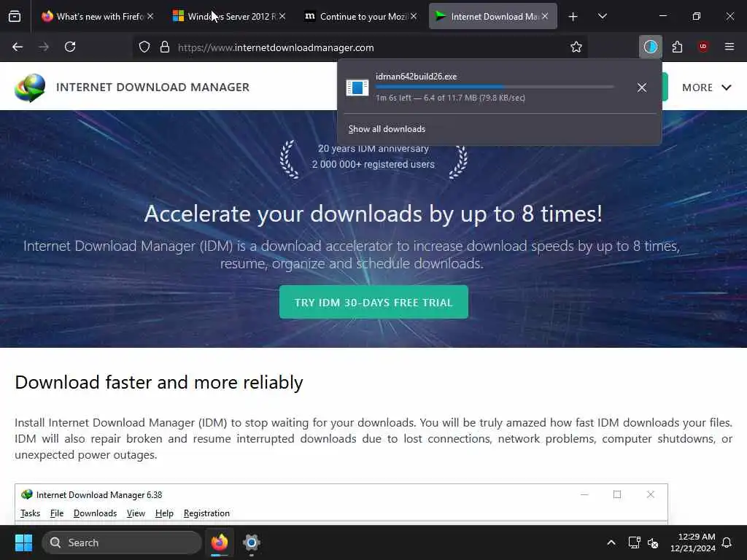Open INTERNET DOWNLOAD MANAGER home title
This screenshot has width=747, height=560.
pyautogui.click(x=152, y=87)
